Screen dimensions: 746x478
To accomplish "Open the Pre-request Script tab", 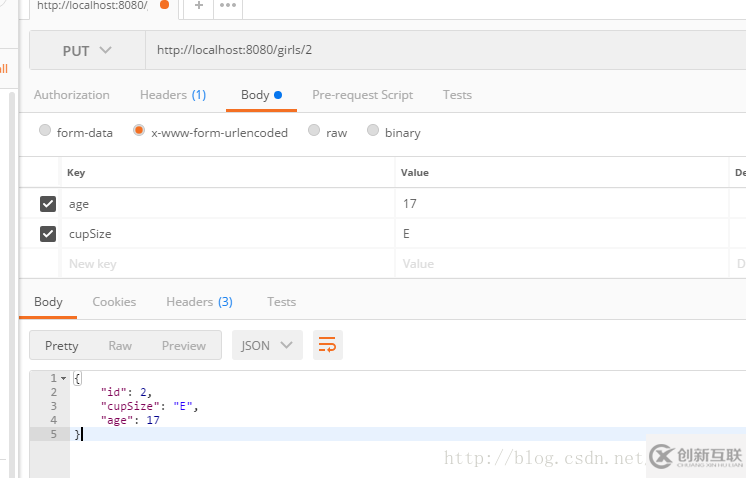I will [x=363, y=95].
